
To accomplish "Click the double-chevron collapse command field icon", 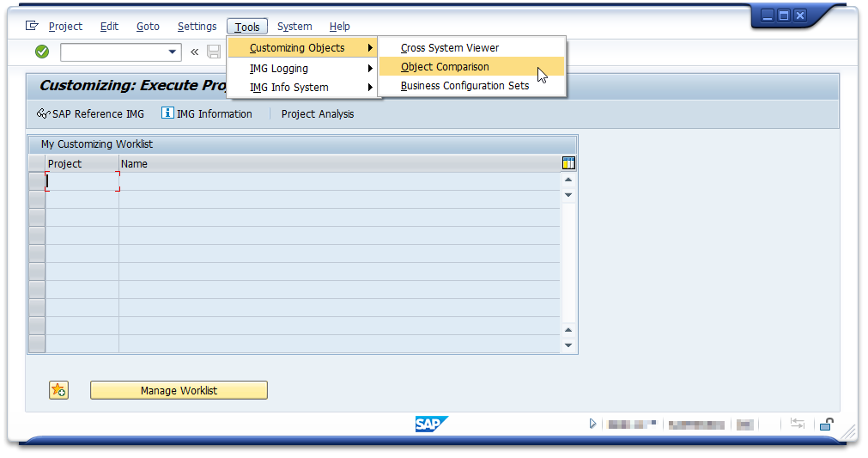I will pos(194,52).
